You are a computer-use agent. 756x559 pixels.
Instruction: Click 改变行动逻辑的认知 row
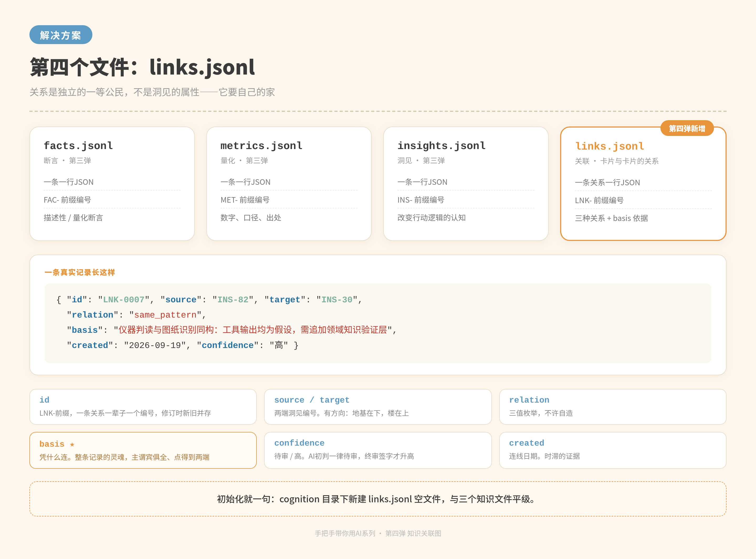(x=466, y=218)
